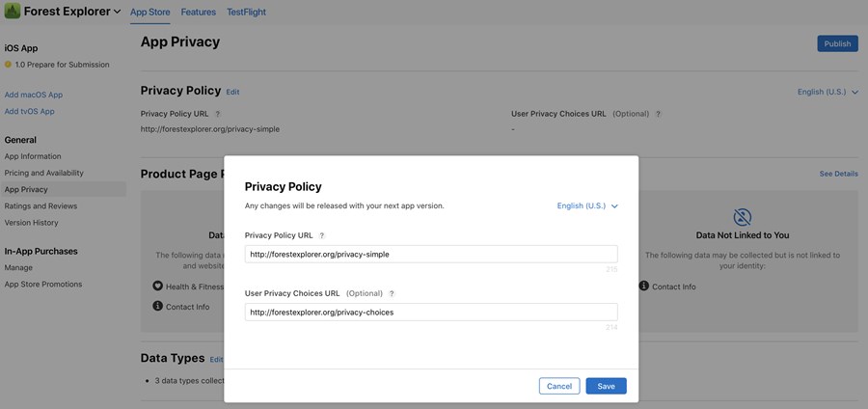
Task: Click the Forest Explorer app icon
Action: pyautogui.click(x=13, y=11)
